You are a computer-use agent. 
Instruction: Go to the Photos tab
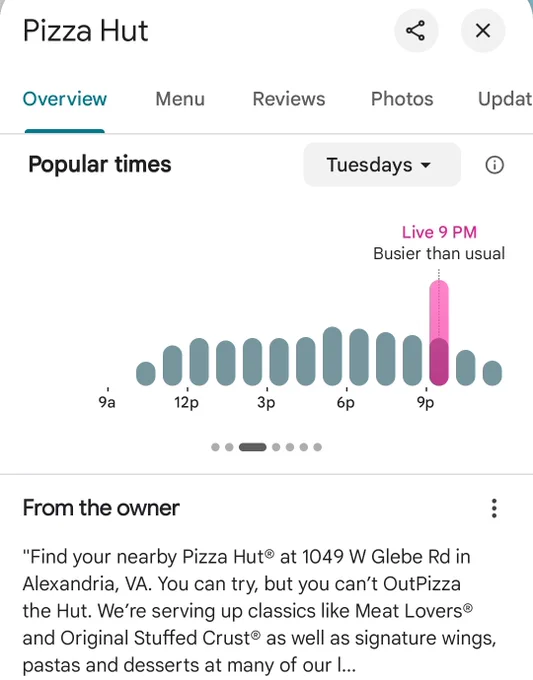click(x=402, y=99)
